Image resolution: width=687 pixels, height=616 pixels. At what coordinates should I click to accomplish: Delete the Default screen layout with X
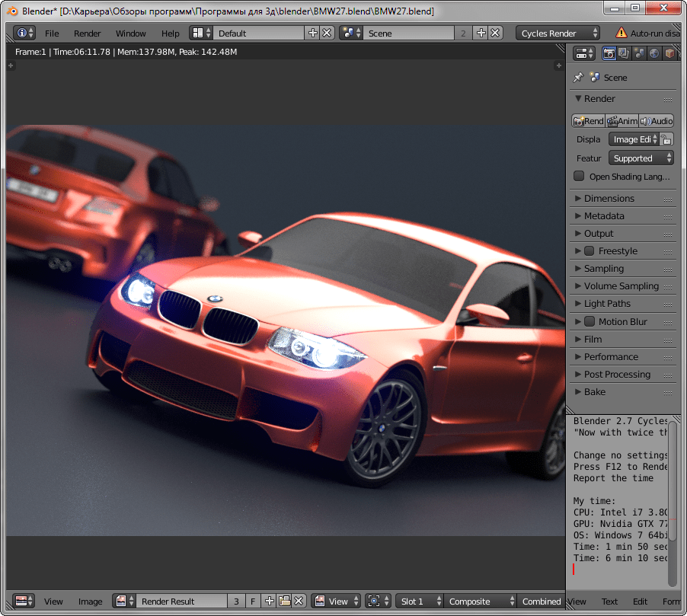click(327, 34)
